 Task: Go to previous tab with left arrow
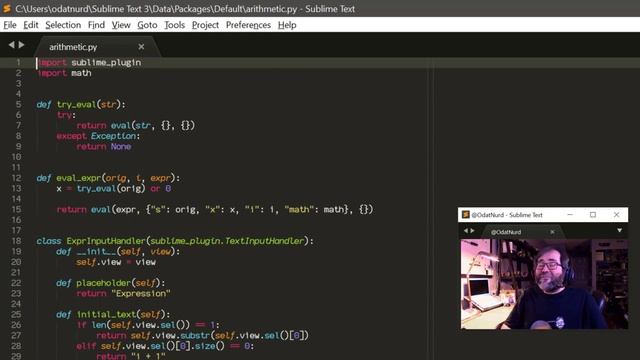[x=11, y=44]
